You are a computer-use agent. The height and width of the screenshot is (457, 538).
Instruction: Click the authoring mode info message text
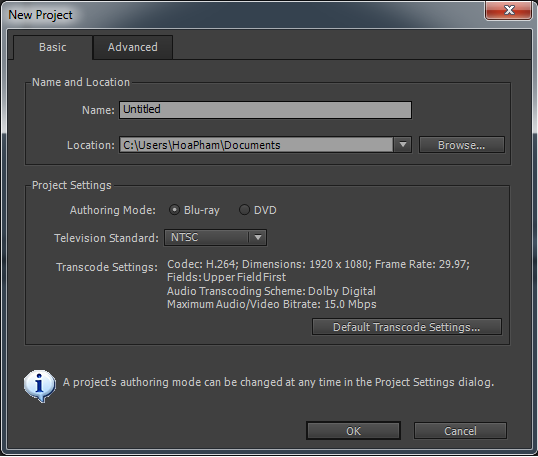tap(278, 382)
